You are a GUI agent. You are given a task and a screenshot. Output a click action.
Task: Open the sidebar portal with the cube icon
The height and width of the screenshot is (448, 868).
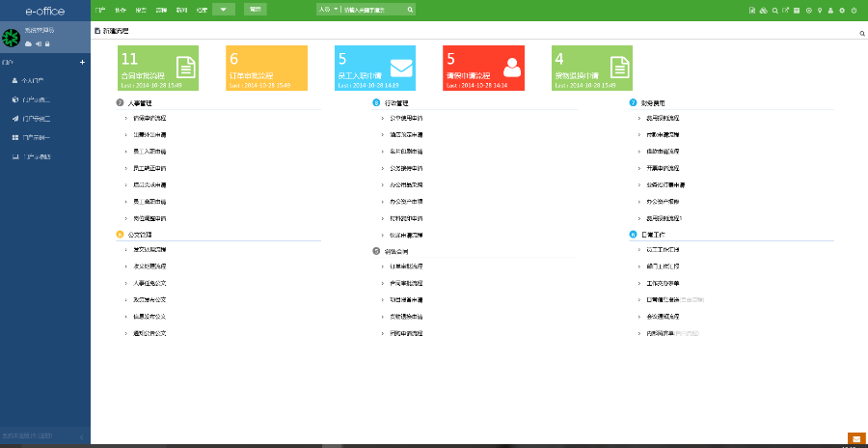pos(32,99)
